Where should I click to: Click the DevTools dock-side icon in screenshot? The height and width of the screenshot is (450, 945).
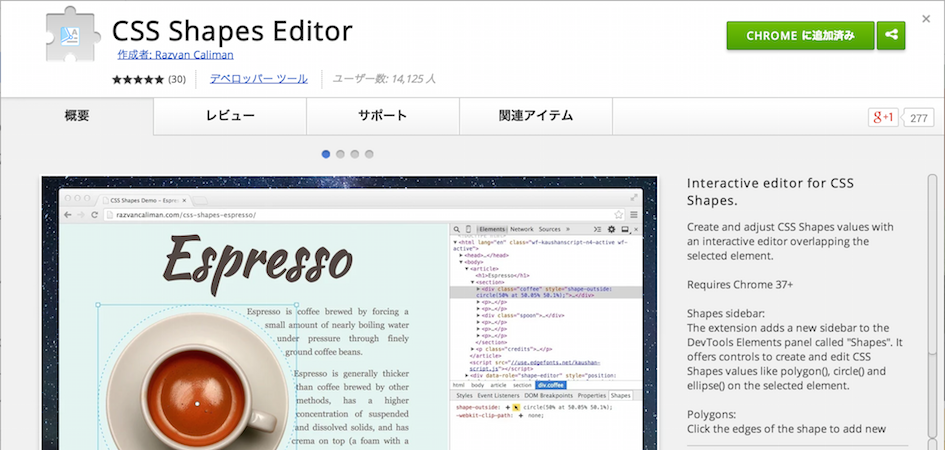click(625, 230)
